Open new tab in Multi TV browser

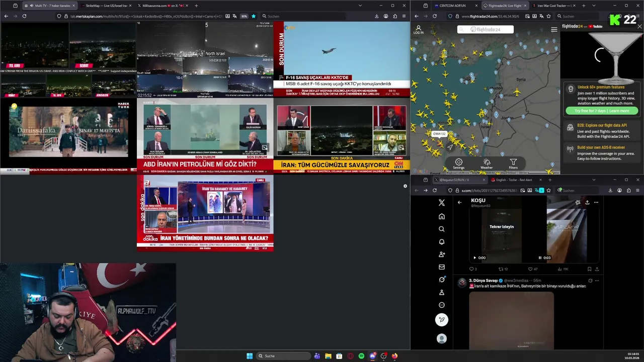point(196,6)
